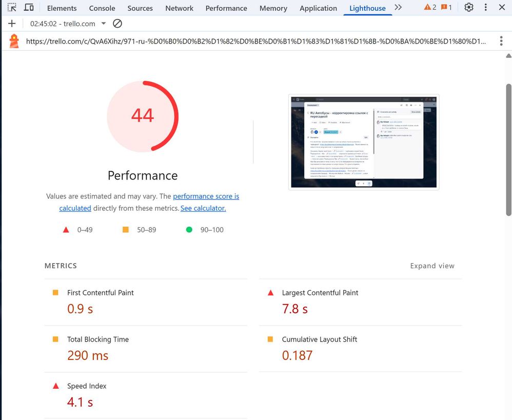Image resolution: width=512 pixels, height=420 pixels.
Task: Click the Total Blocking Time metric label
Action: pos(98,339)
